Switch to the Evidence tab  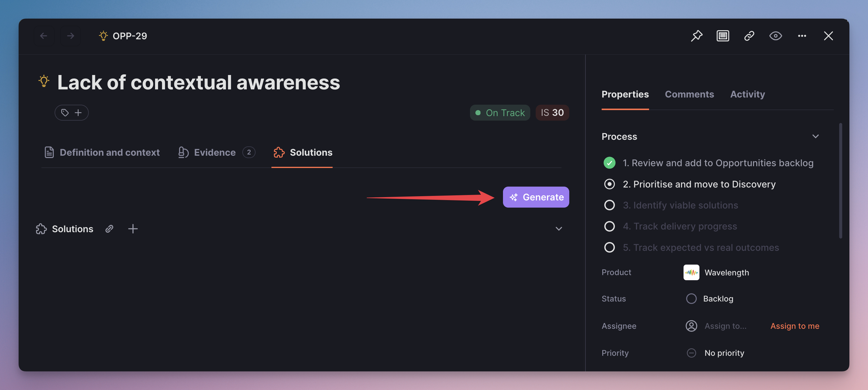click(x=215, y=152)
